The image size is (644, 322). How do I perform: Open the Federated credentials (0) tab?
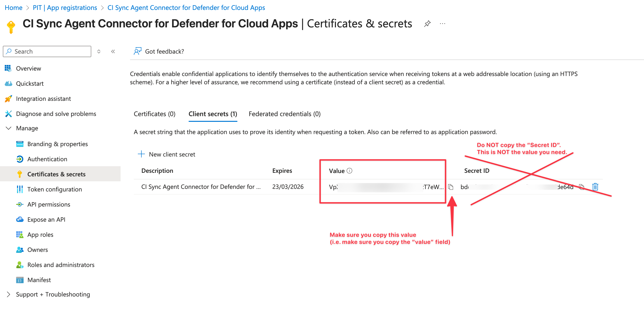pos(284,114)
